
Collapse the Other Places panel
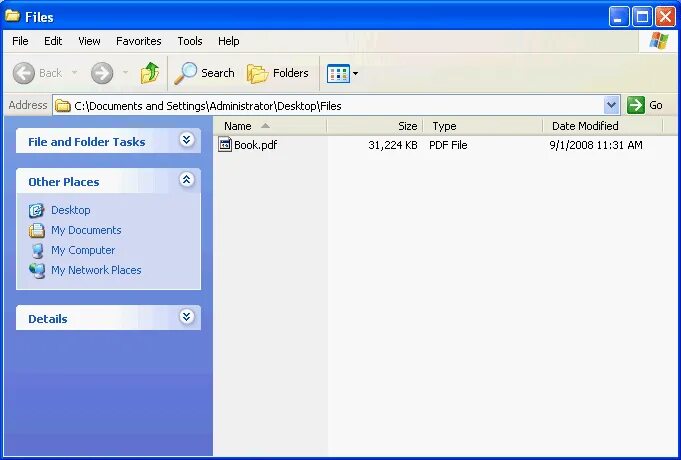[186, 179]
